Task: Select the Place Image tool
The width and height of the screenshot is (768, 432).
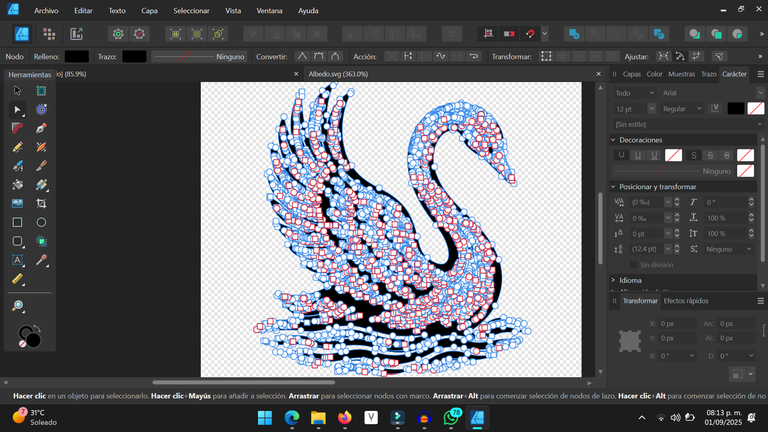Action: pos(17,203)
